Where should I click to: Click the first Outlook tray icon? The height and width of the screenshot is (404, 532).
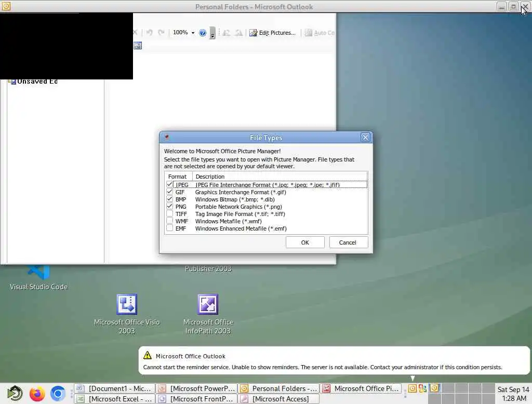click(412, 388)
